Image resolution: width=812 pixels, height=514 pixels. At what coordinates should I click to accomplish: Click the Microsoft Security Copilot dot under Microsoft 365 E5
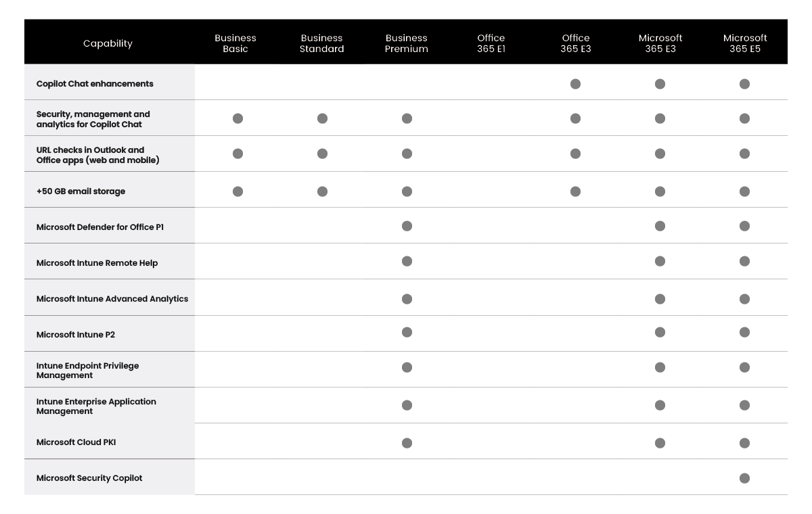[x=744, y=478]
